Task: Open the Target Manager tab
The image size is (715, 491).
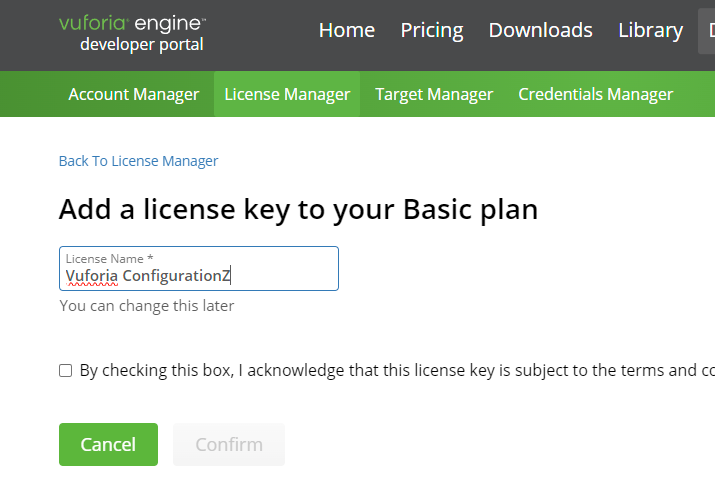Action: [x=434, y=94]
